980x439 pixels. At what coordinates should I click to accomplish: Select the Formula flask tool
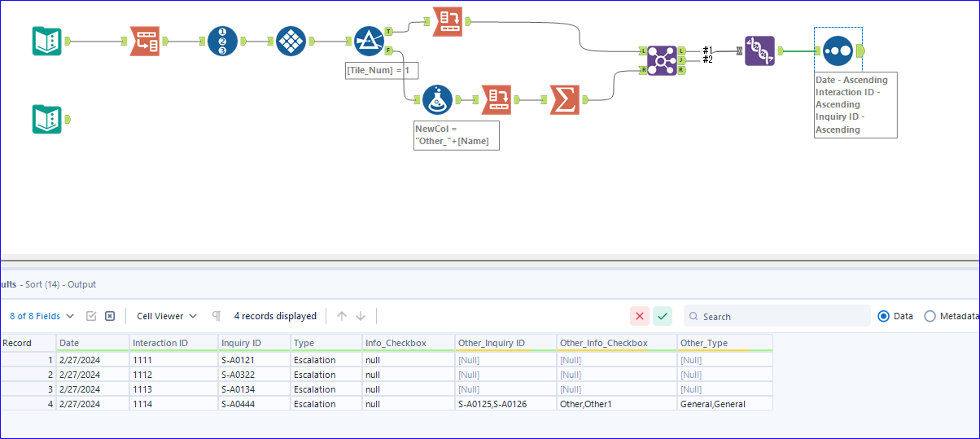pos(437,99)
